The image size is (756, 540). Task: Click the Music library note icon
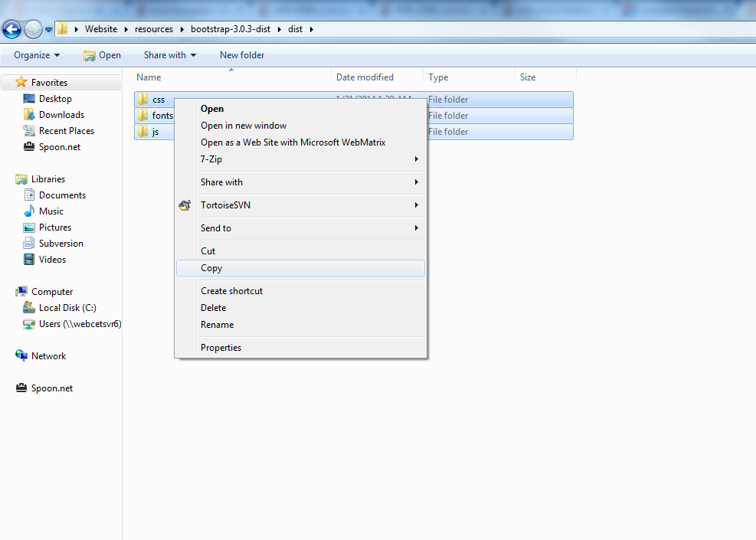click(x=29, y=211)
